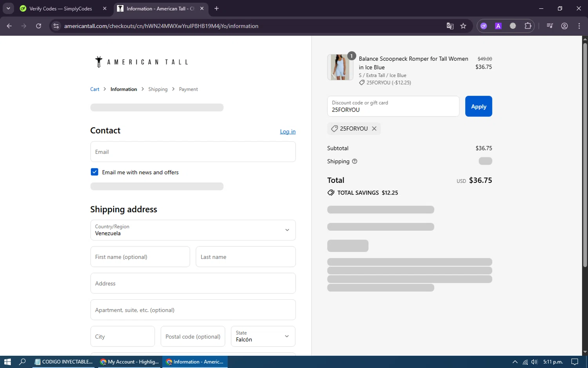
Task: Close the Verify Codes SimplyCodes tab
Action: point(105,8)
